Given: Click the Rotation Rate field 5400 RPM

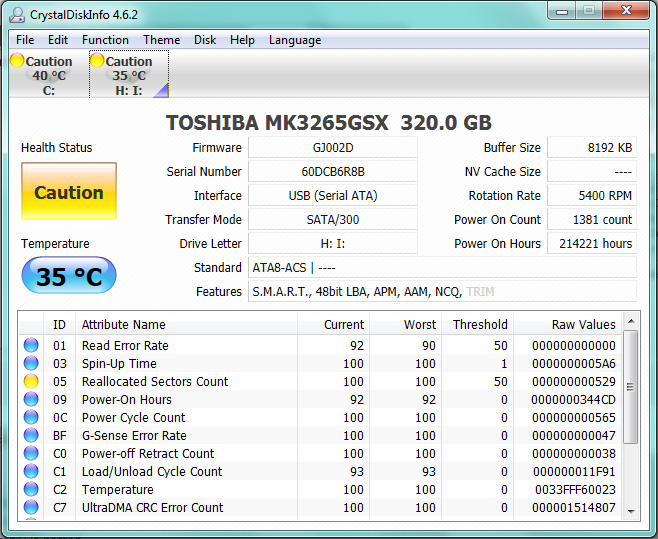Looking at the screenshot, I should [x=592, y=196].
